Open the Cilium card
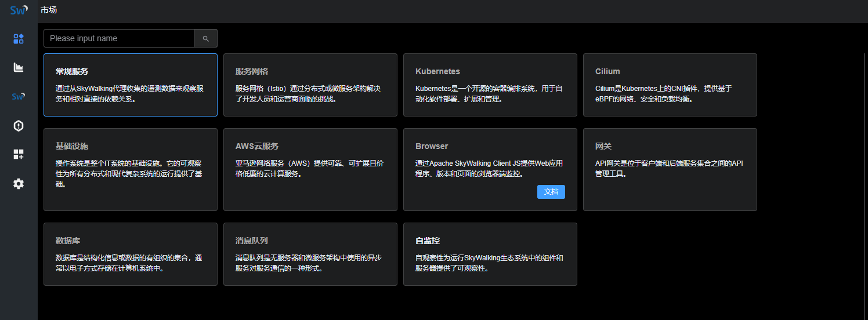The height and width of the screenshot is (320, 868). [670, 85]
